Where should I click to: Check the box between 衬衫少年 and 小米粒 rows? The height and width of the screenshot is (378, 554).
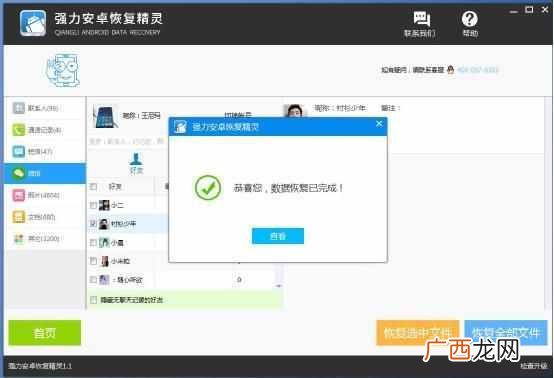(x=93, y=242)
